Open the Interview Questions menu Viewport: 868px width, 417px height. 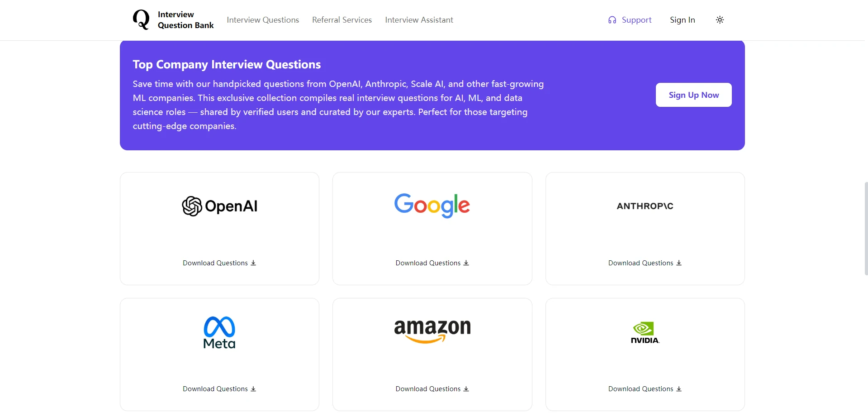pos(263,20)
